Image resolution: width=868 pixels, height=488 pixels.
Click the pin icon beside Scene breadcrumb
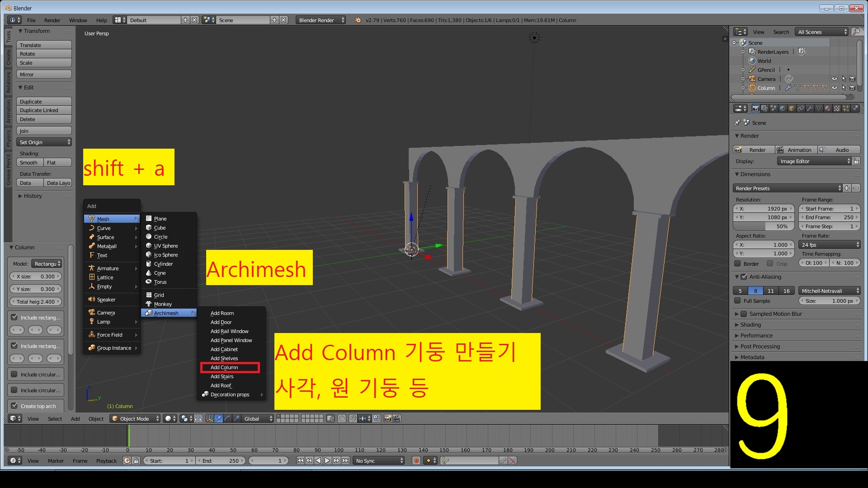pos(737,123)
